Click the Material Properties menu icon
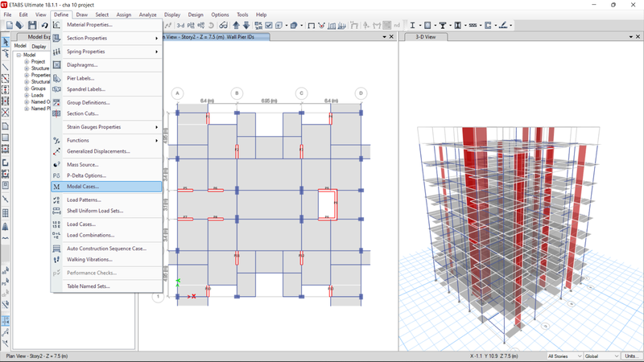Screen dimensions: 644x362 click(x=56, y=25)
